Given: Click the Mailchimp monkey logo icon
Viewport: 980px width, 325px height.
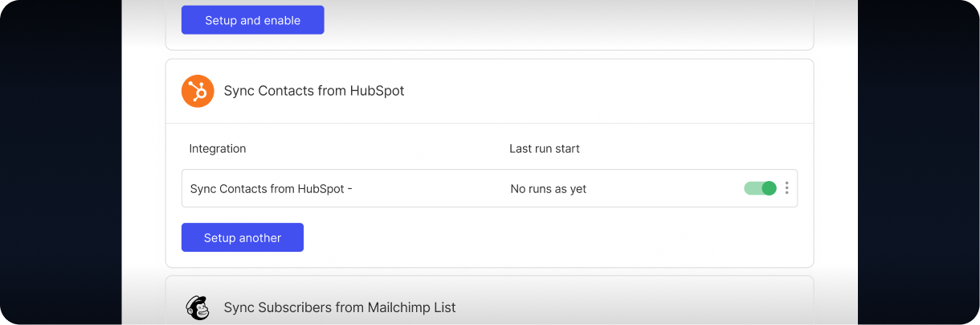Looking at the screenshot, I should click(x=198, y=307).
